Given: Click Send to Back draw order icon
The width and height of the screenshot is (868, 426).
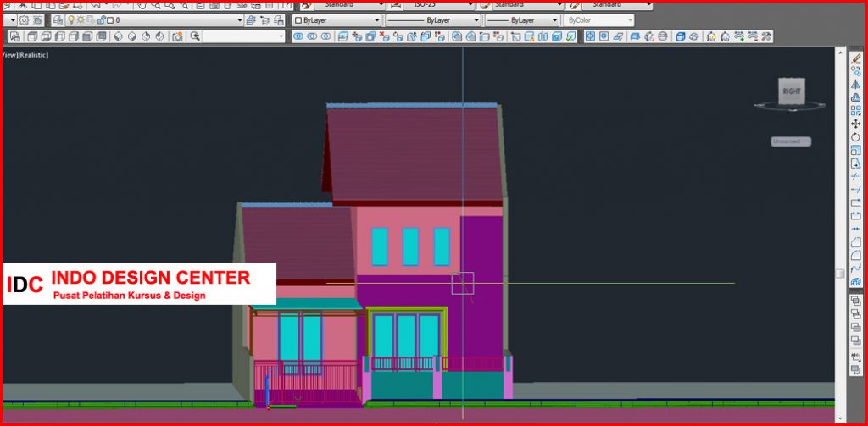Looking at the screenshot, I should (x=856, y=313).
